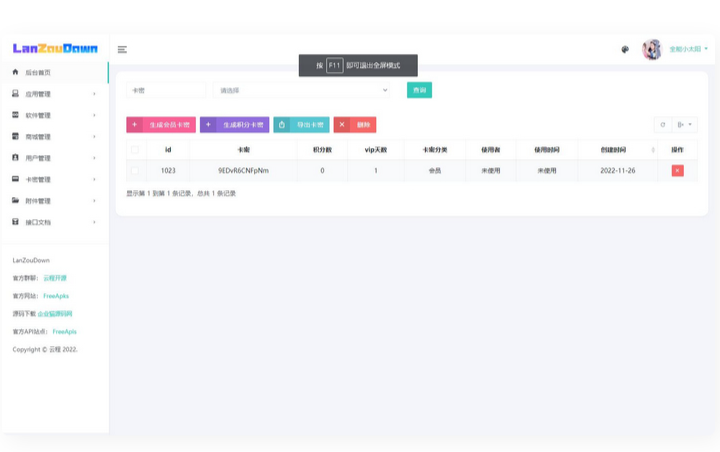
Task: Open 软件管理 sidebar menu
Action: point(55,115)
